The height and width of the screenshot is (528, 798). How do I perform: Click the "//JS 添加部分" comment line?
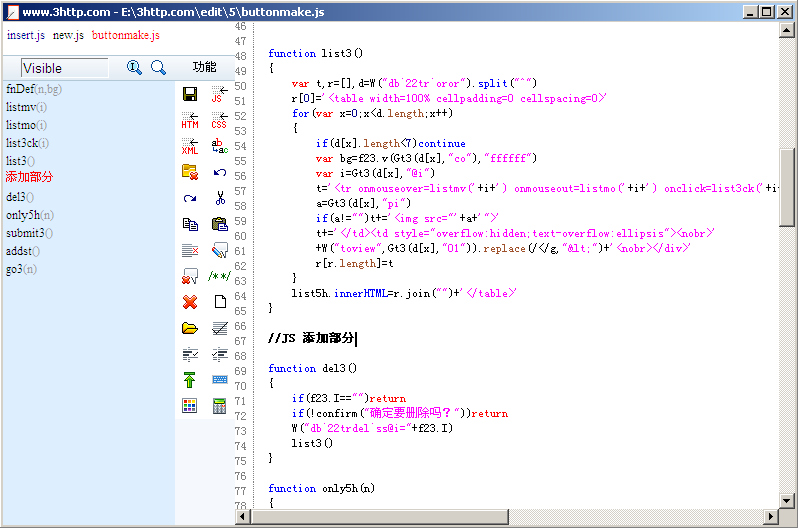click(x=311, y=338)
